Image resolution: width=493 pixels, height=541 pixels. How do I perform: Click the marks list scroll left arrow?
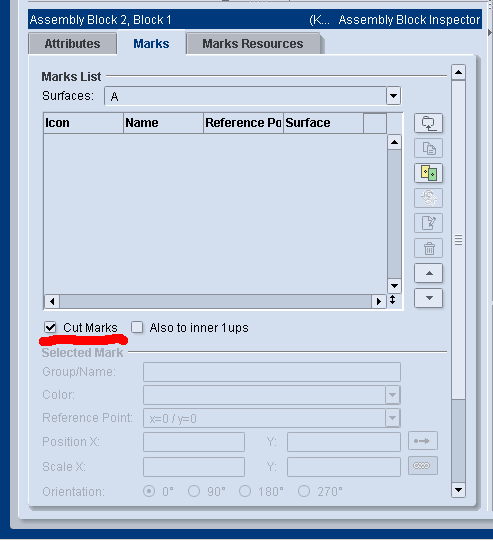pos(52,302)
